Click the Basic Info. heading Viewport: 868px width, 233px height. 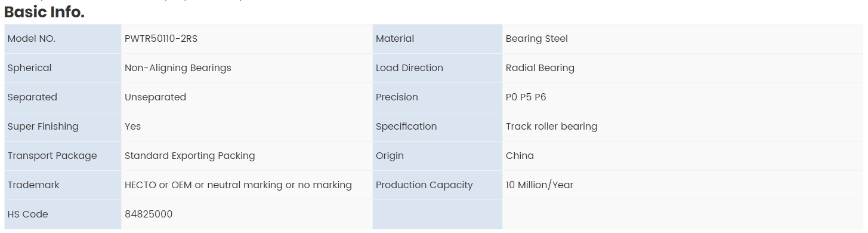point(44,12)
